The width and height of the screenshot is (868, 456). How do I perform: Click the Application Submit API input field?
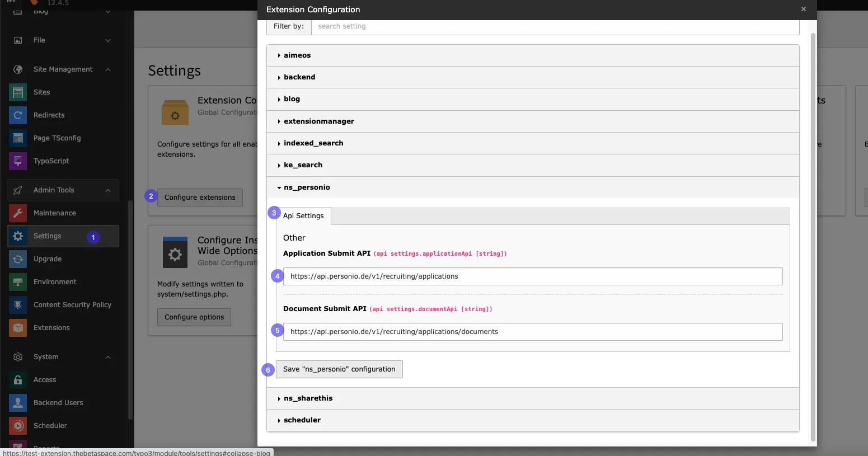(533, 276)
